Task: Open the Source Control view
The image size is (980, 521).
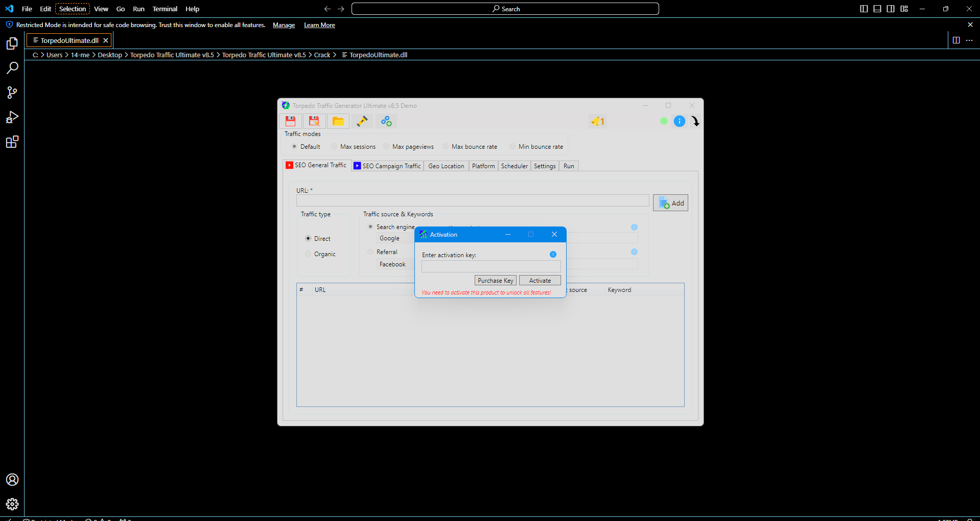Action: coord(12,93)
